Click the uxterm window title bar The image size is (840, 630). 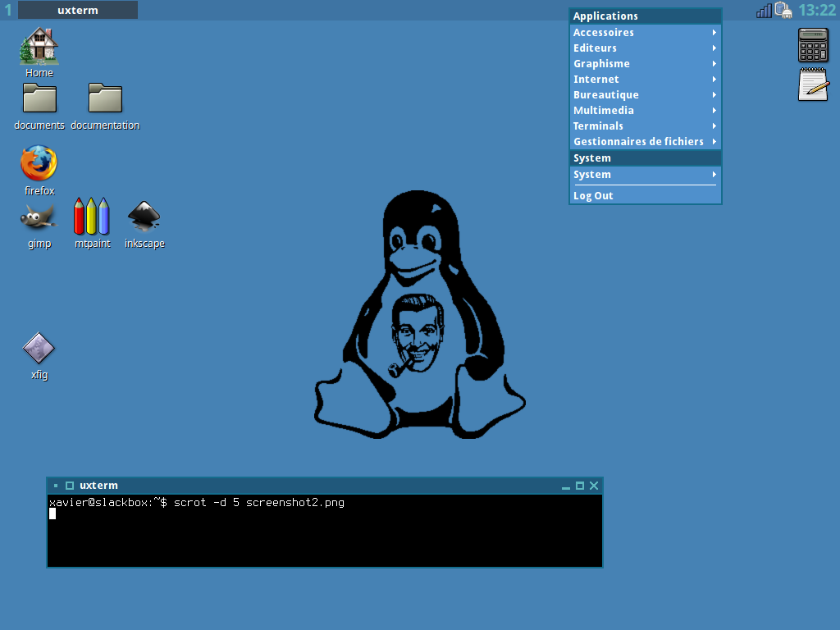(325, 486)
